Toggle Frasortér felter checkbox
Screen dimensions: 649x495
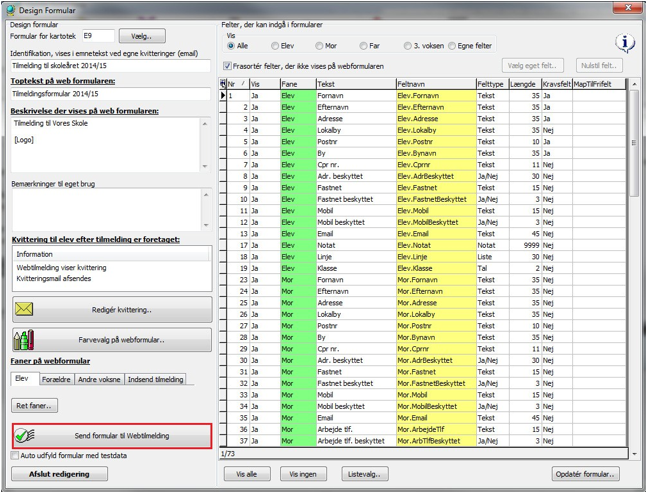227,66
